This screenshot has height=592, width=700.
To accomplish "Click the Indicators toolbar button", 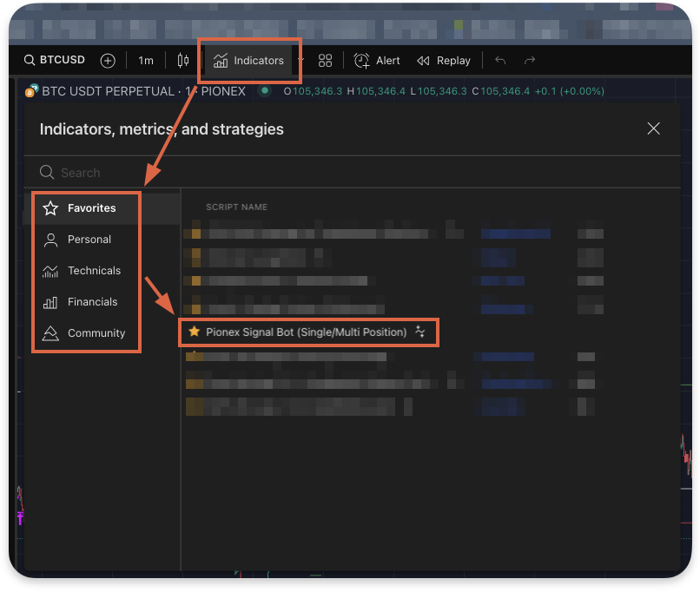I will 248,60.
